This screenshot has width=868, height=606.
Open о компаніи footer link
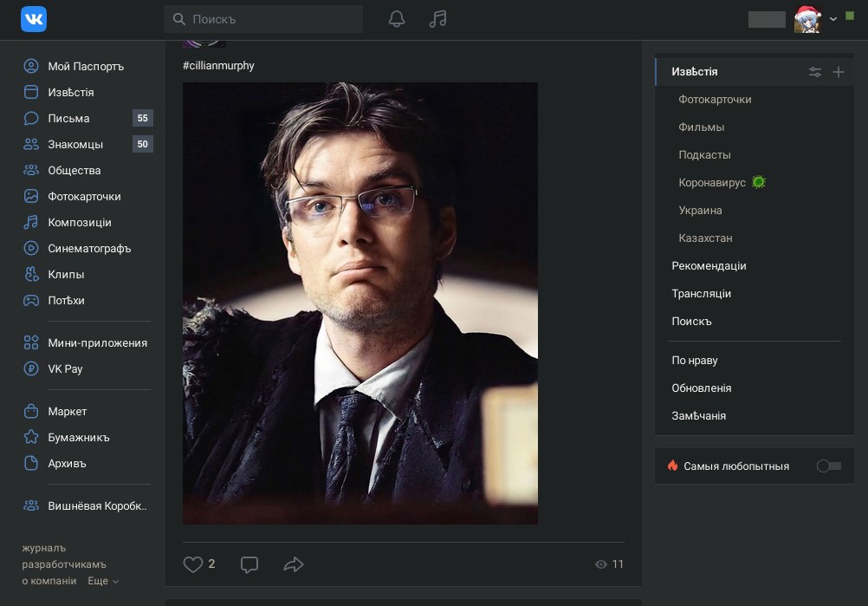(49, 581)
